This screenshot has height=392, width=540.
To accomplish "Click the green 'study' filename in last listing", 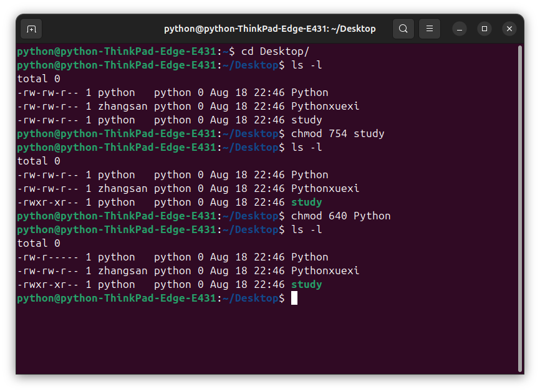I will [307, 285].
